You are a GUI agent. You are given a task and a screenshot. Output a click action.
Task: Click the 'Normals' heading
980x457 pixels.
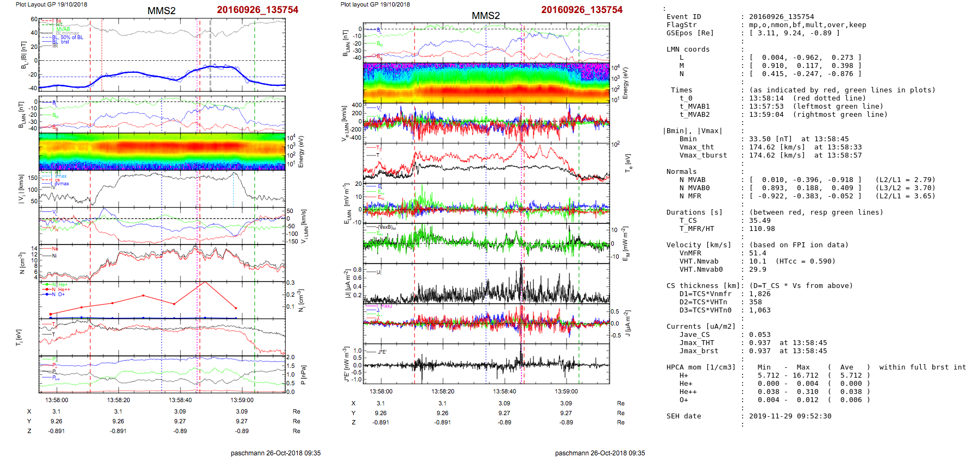(x=681, y=172)
